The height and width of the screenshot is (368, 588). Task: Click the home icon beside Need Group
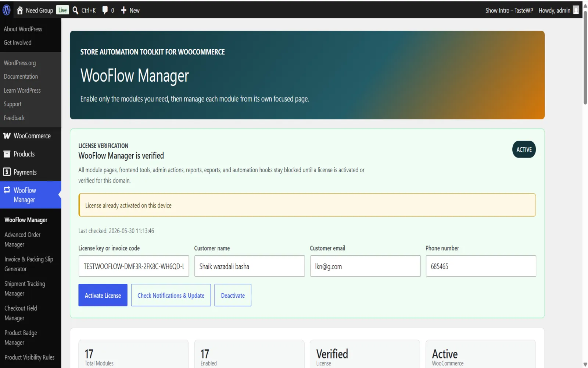pyautogui.click(x=20, y=10)
